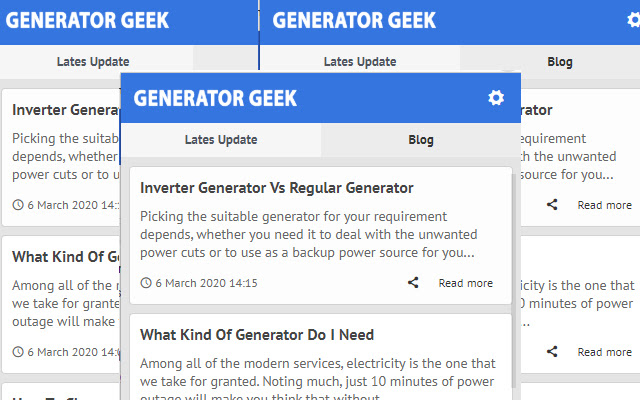Screen dimensions: 640x400
Task: Click the '6 March 2020 14:15' timestamp text
Action: click(x=206, y=283)
